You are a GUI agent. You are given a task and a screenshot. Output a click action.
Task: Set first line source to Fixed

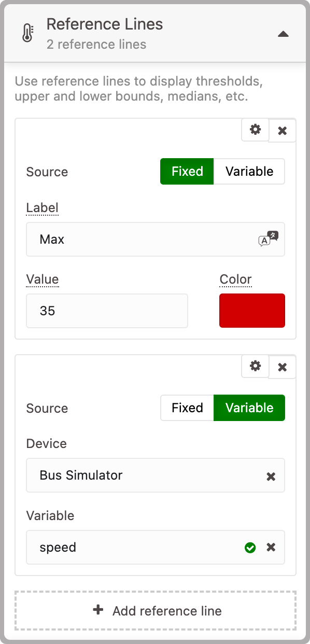187,172
